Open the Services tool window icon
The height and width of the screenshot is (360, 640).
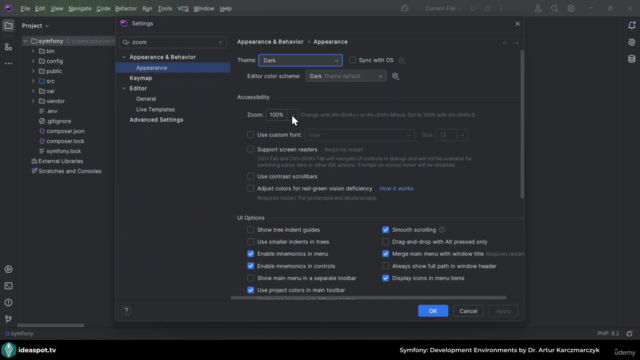pos(8,269)
